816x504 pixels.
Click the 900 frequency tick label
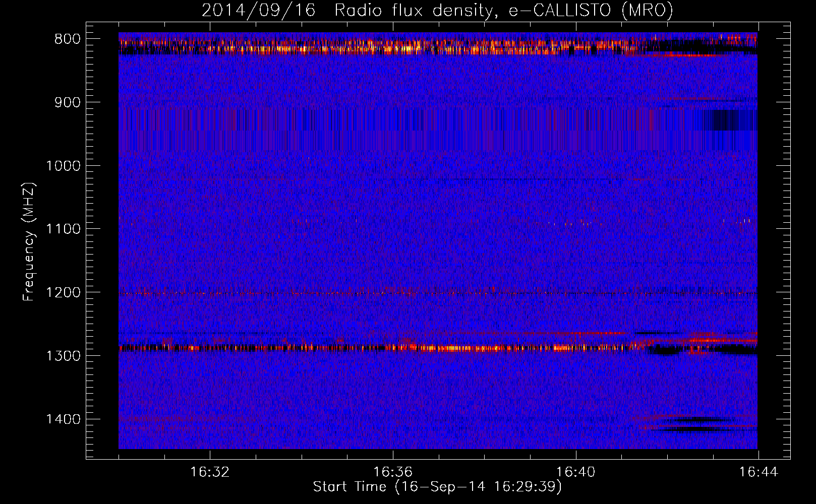[x=67, y=103]
